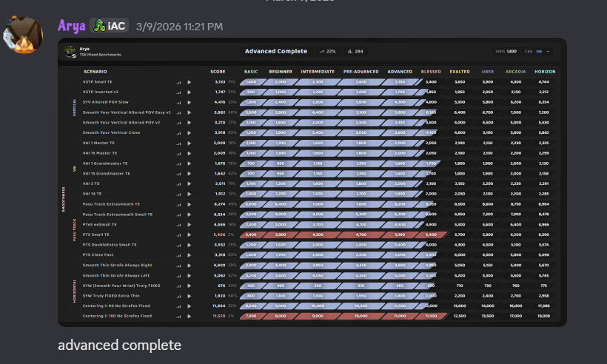Image resolution: width=607 pixels, height=364 pixels.
Task: Play the VAI 3 TE scenario
Action: pyautogui.click(x=190, y=183)
